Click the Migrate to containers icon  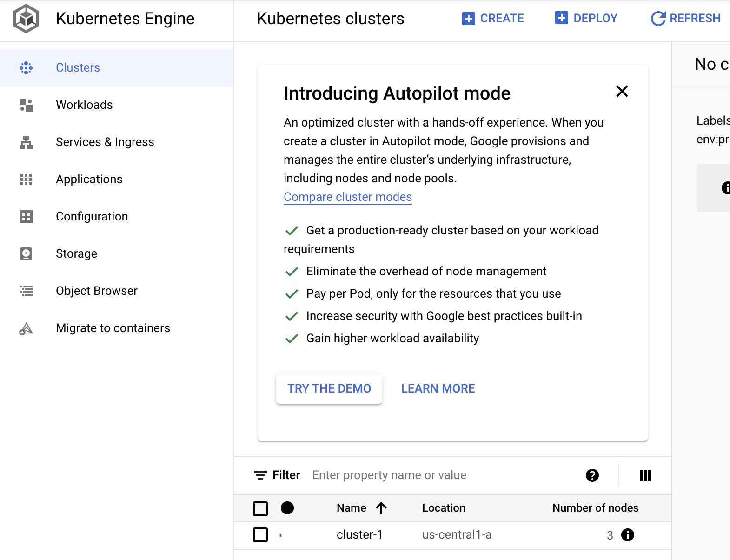(26, 329)
